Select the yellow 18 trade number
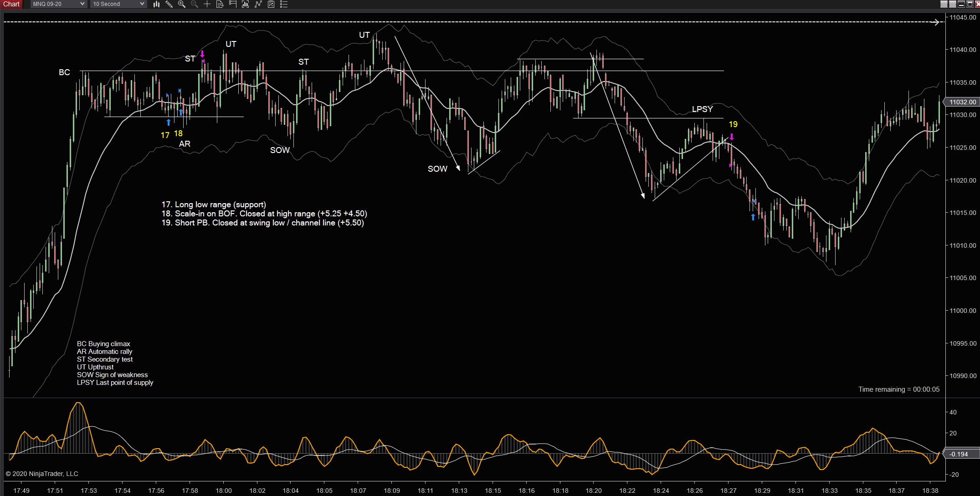The height and width of the screenshot is (496, 980). coord(178,133)
